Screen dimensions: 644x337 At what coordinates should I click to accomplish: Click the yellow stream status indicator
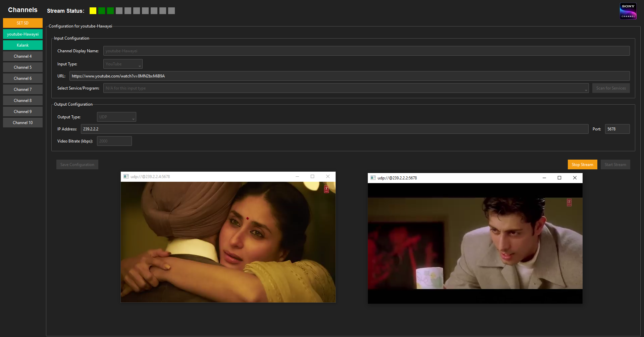pyautogui.click(x=93, y=11)
